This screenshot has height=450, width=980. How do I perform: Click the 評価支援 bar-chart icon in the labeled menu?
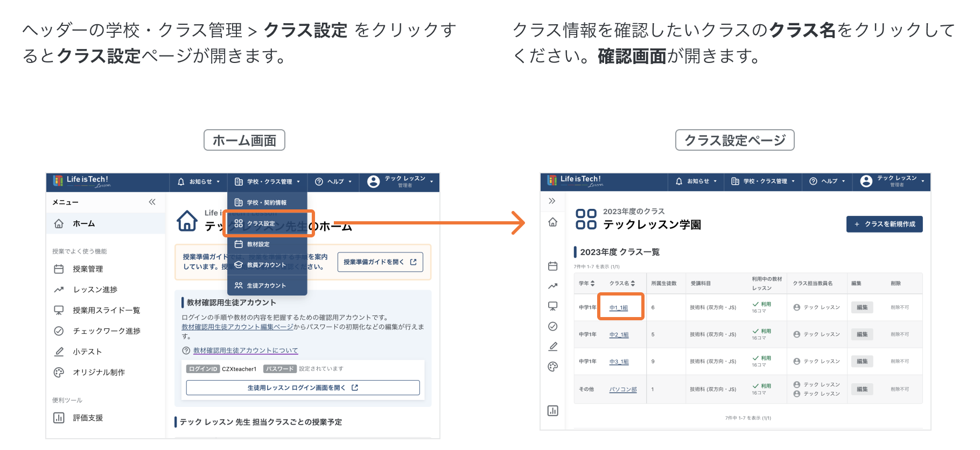click(59, 418)
